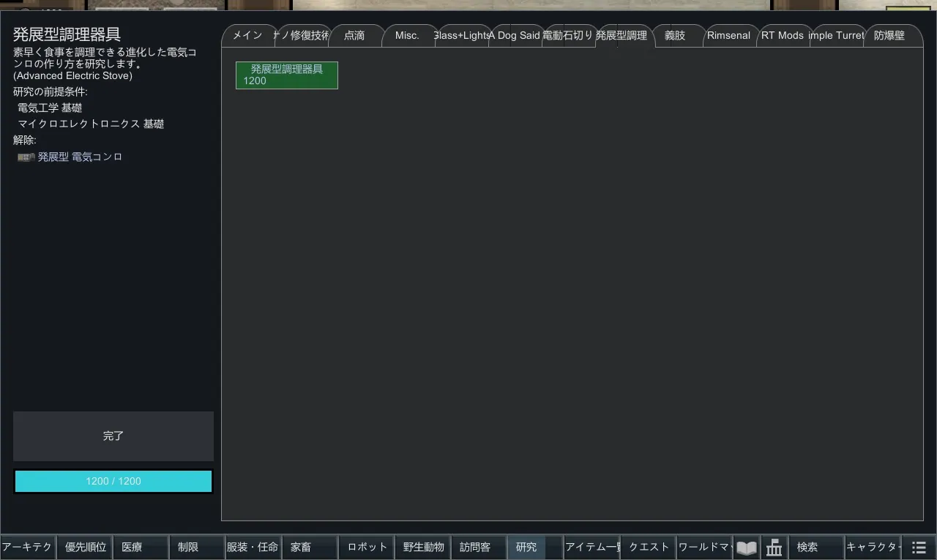Open the Rimsenal research tab
The width and height of the screenshot is (937, 560).
click(728, 35)
